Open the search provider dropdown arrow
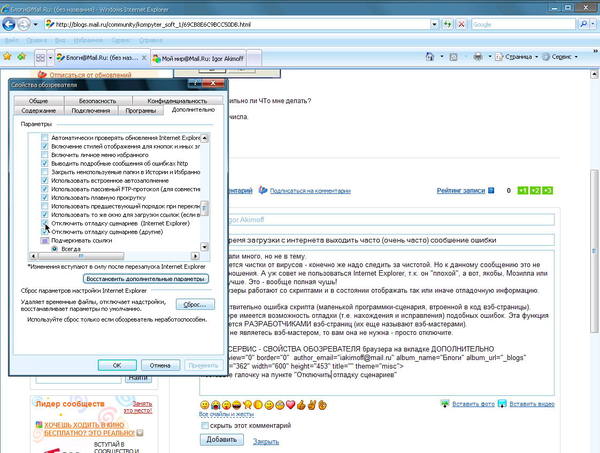600x453 pixels. [x=593, y=24]
